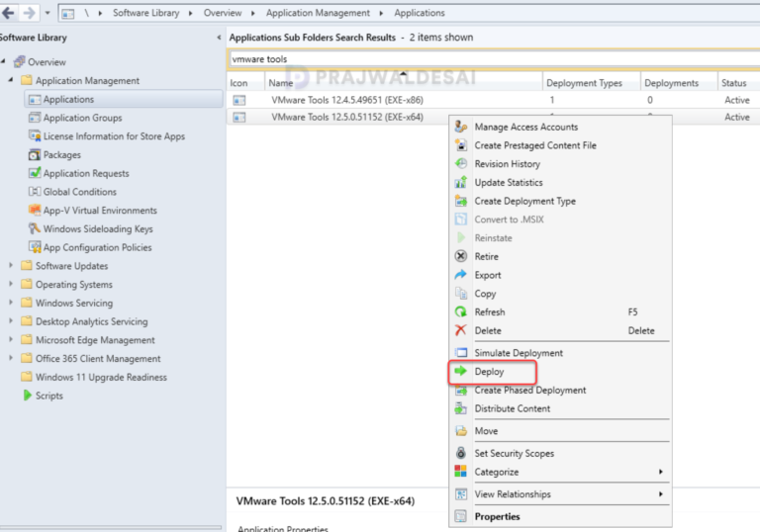Expand the Software Updates folder
The image size is (760, 532).
tap(11, 266)
